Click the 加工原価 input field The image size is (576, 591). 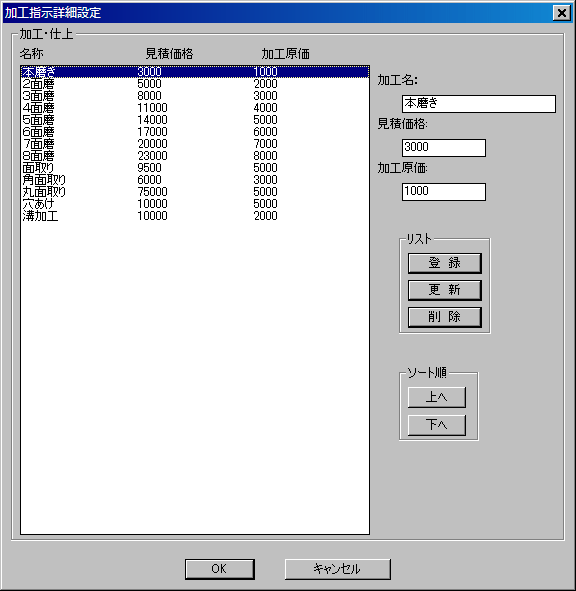pyautogui.click(x=444, y=192)
